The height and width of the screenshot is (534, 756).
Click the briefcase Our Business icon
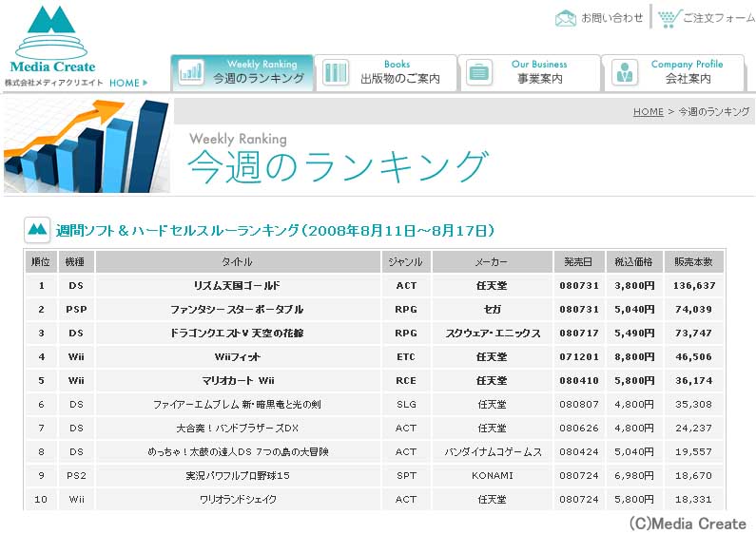click(478, 73)
